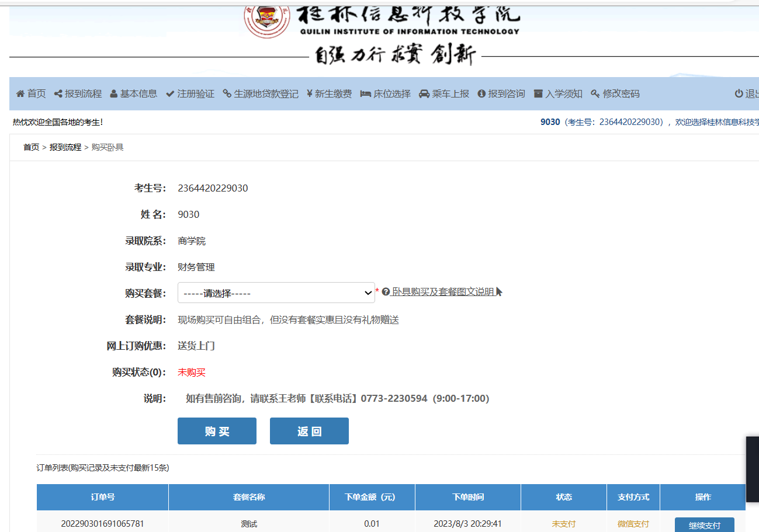Click the info icon for 报到咨询
Image resolution: width=759 pixels, height=532 pixels.
(481, 94)
